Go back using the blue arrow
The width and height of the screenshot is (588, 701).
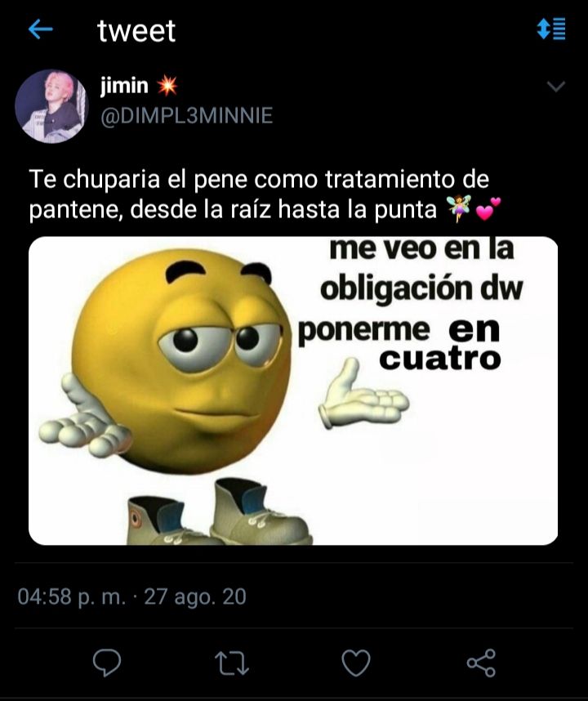pos(40,30)
